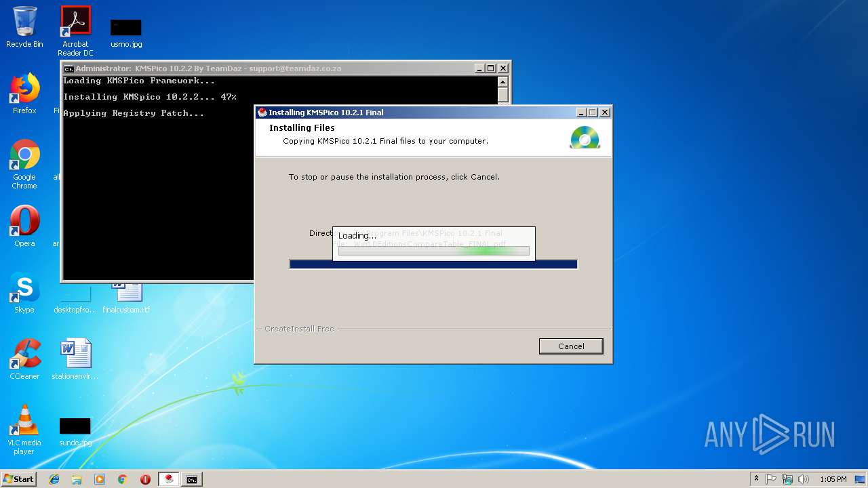
Task: Click the installer title bar icon
Action: pyautogui.click(x=262, y=113)
